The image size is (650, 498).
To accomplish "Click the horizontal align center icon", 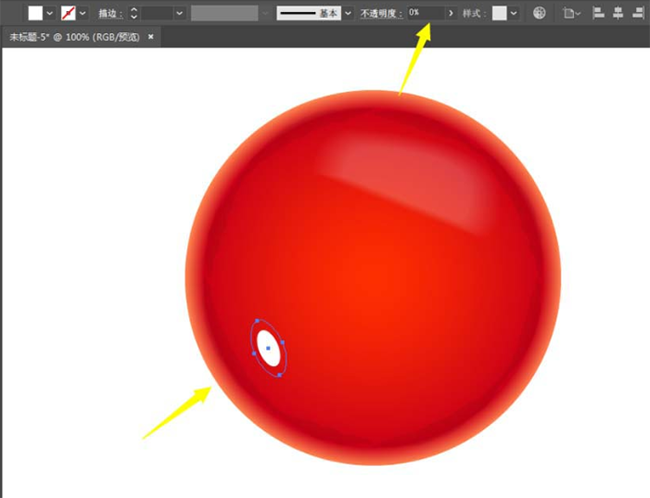I will pos(618,13).
